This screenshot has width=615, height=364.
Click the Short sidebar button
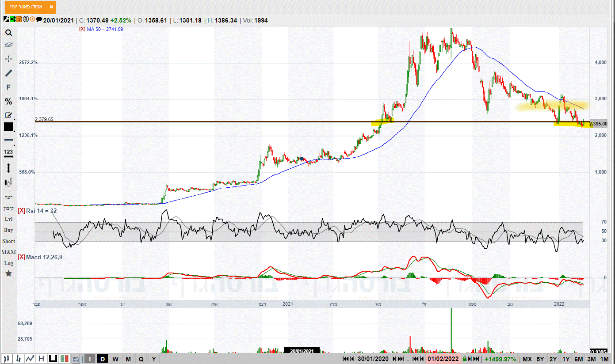[x=8, y=241]
